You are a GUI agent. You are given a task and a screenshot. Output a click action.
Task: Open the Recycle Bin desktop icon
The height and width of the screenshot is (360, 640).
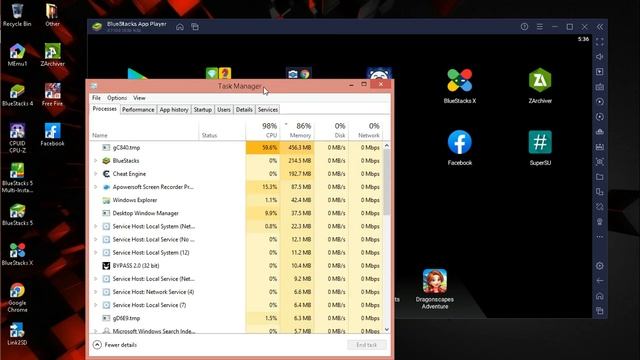17,15
